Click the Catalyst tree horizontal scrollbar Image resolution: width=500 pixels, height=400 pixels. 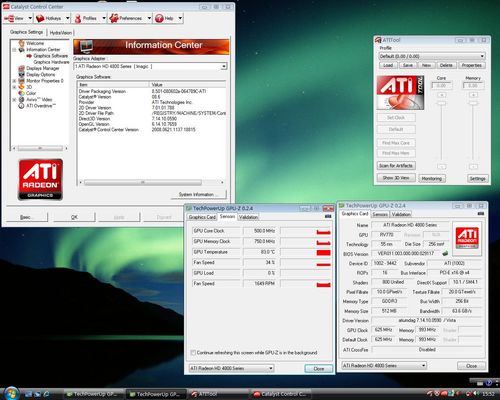pyautogui.click(x=40, y=148)
